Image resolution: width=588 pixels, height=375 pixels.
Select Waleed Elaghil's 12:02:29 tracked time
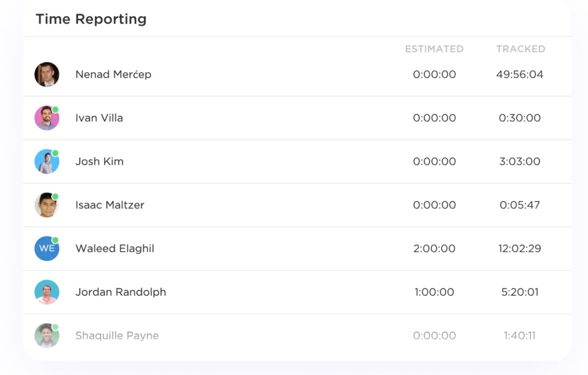tap(520, 249)
